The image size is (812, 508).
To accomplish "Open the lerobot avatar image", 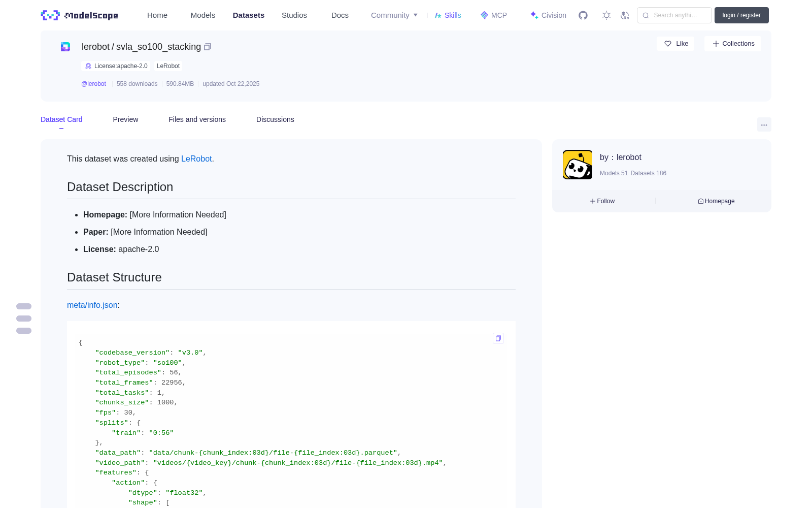I will click(x=578, y=165).
